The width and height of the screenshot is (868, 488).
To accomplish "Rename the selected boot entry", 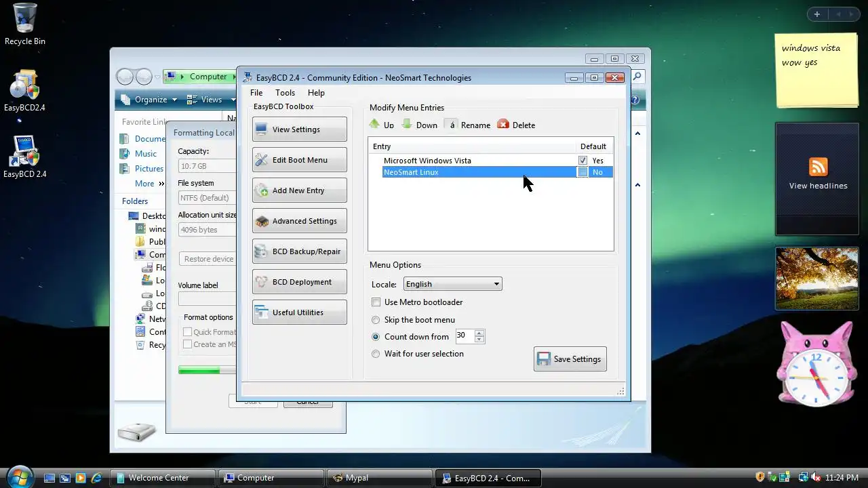I will point(468,125).
